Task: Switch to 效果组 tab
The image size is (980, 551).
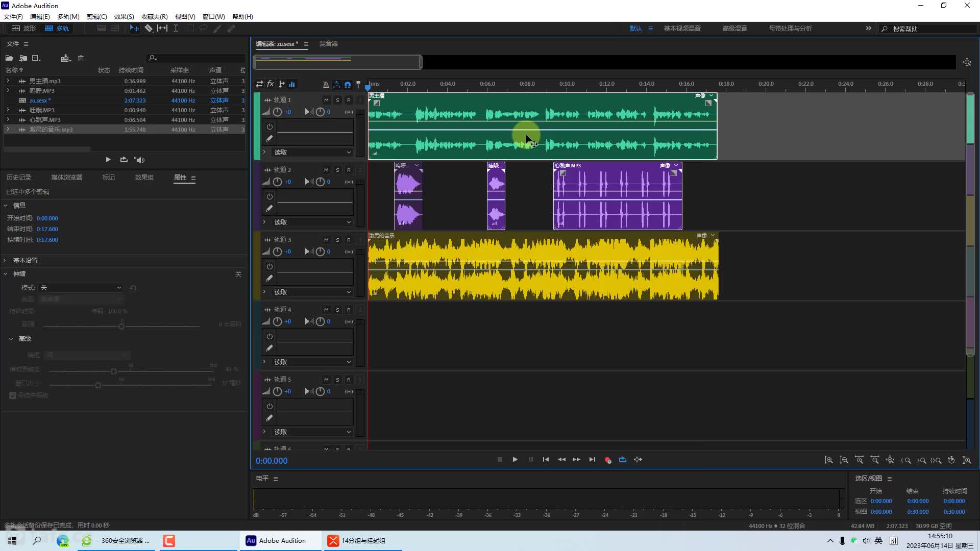Action: pyautogui.click(x=144, y=177)
